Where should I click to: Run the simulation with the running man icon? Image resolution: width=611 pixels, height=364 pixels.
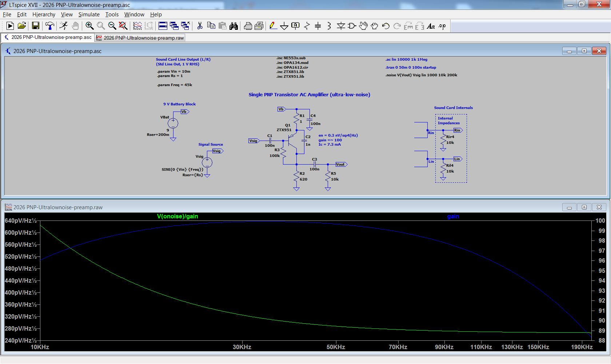(64, 26)
